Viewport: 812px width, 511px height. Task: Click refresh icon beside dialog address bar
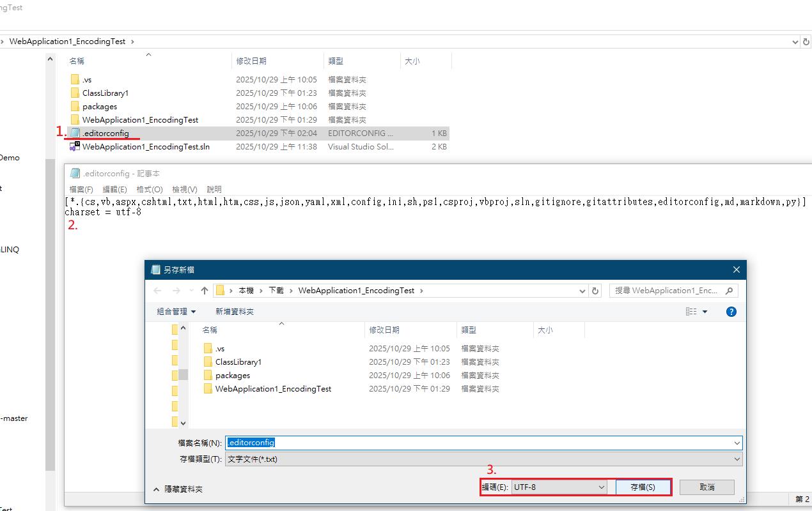(x=596, y=291)
